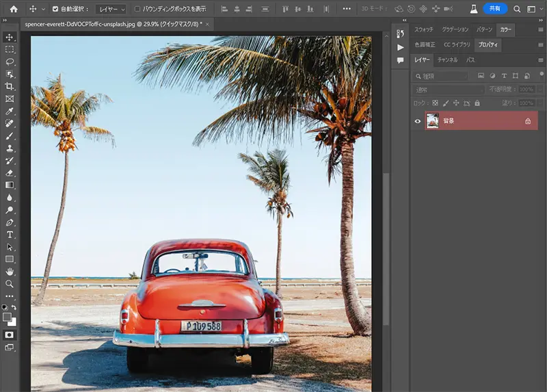547x392 pixels.
Task: Open the History panel icon
Action: pyautogui.click(x=401, y=33)
